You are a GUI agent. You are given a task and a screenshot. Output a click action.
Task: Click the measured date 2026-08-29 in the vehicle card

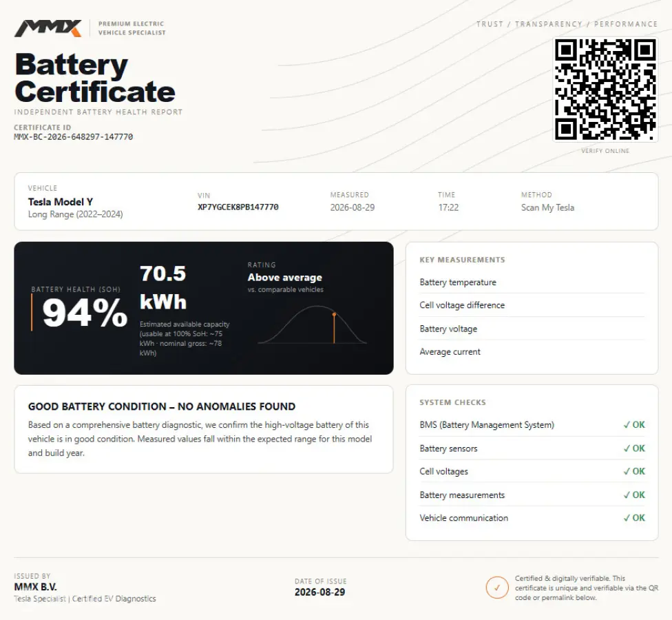pyautogui.click(x=353, y=207)
